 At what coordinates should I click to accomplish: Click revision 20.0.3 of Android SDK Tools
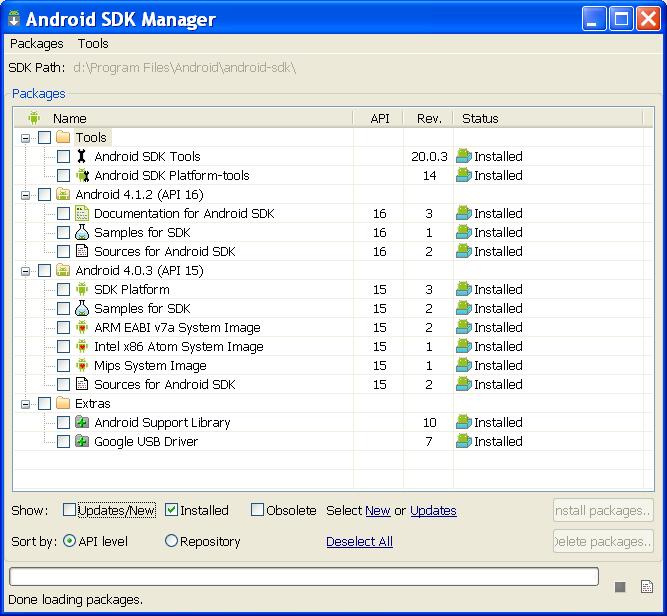pyautogui.click(x=429, y=156)
